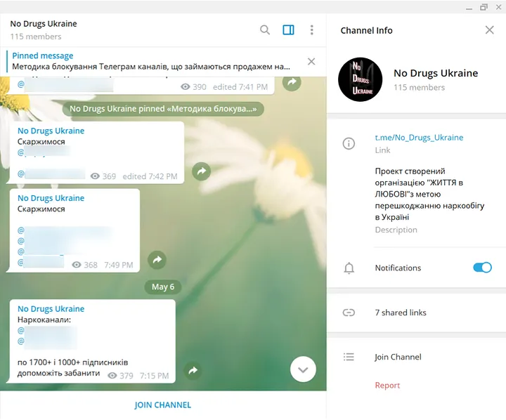506x420 pixels.
Task: Forward the Наркоканали message
Action: point(193,370)
